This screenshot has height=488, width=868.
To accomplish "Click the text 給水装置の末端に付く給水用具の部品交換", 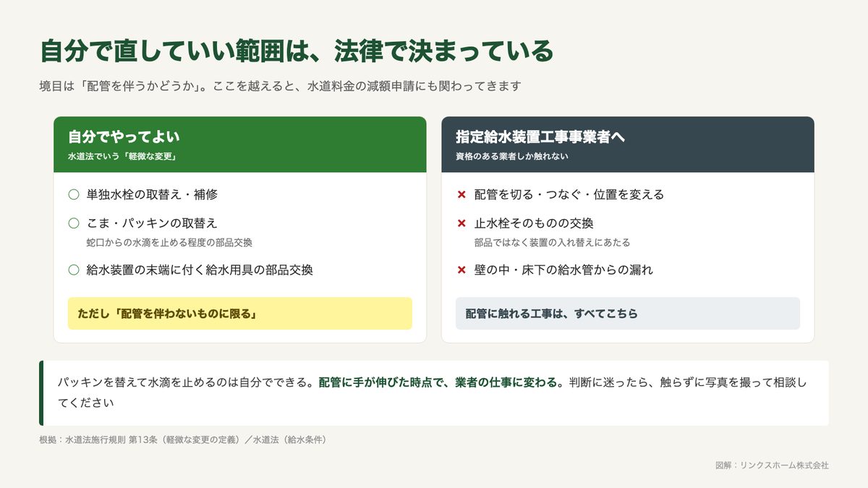I will coord(200,270).
